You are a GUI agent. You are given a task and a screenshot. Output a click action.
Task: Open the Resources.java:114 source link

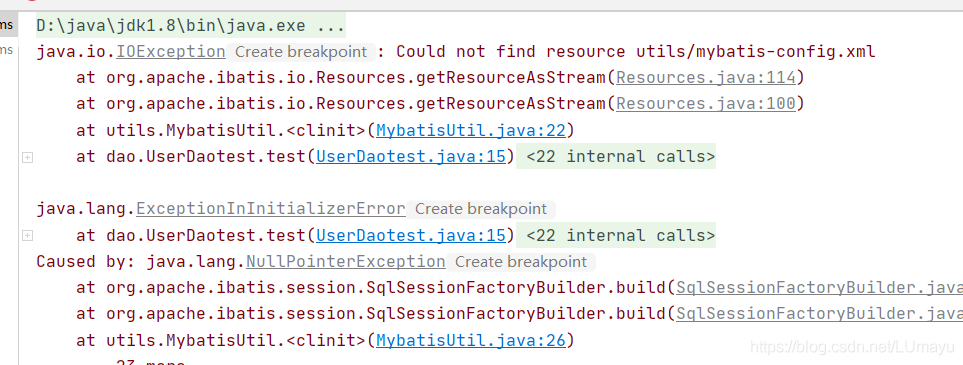click(x=706, y=78)
